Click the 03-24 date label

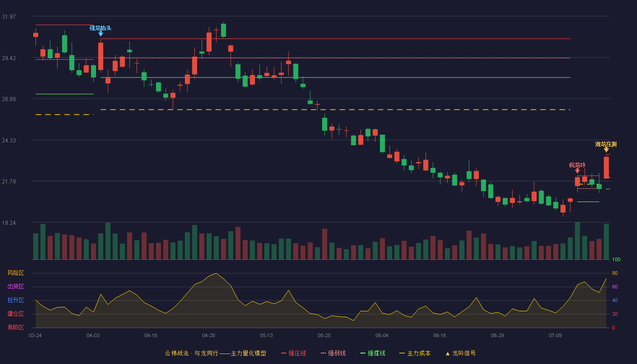point(35,335)
